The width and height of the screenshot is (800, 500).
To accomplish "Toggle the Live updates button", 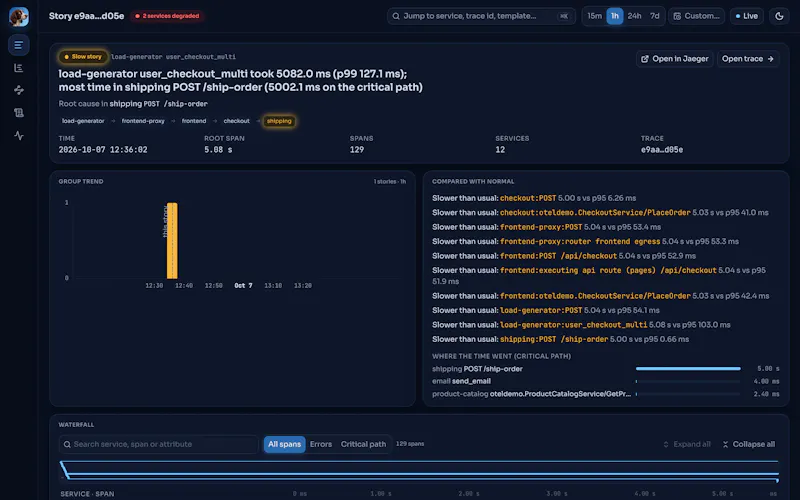I will point(746,16).
